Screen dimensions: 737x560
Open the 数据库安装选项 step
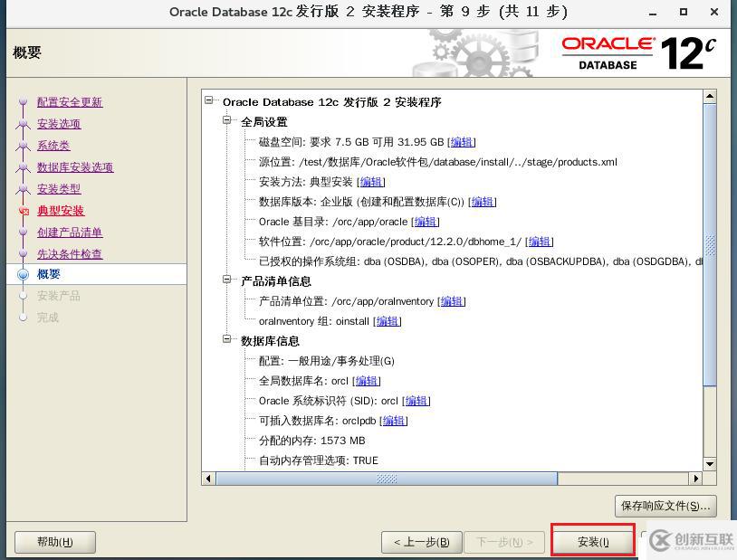(75, 166)
